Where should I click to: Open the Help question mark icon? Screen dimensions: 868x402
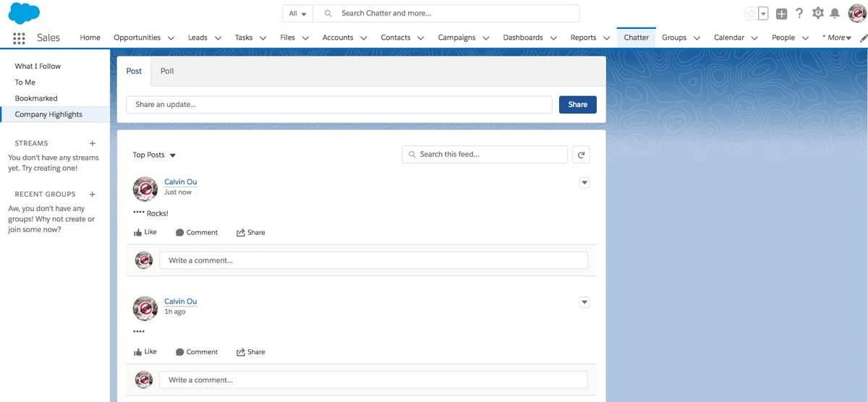[x=799, y=13]
